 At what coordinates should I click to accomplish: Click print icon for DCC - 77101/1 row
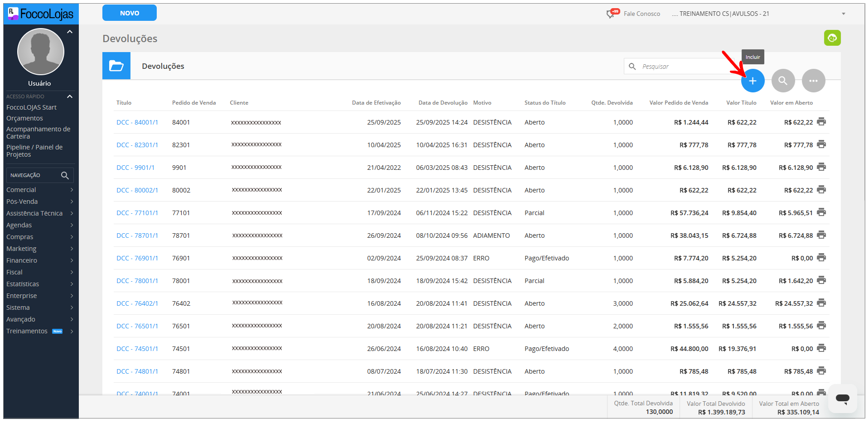[821, 212]
